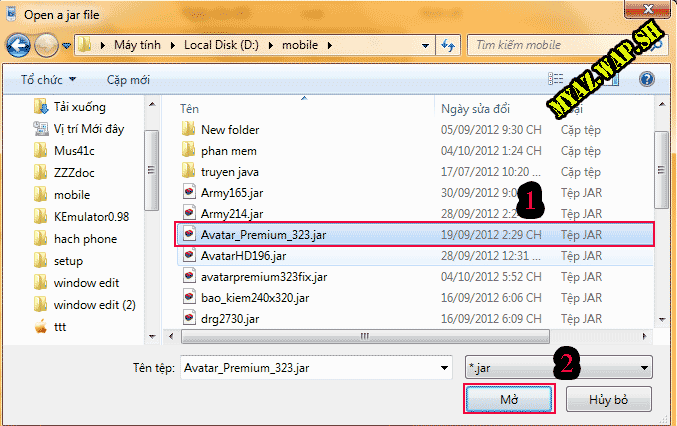
Task: Expand the address bar history dropdown
Action: click(427, 45)
